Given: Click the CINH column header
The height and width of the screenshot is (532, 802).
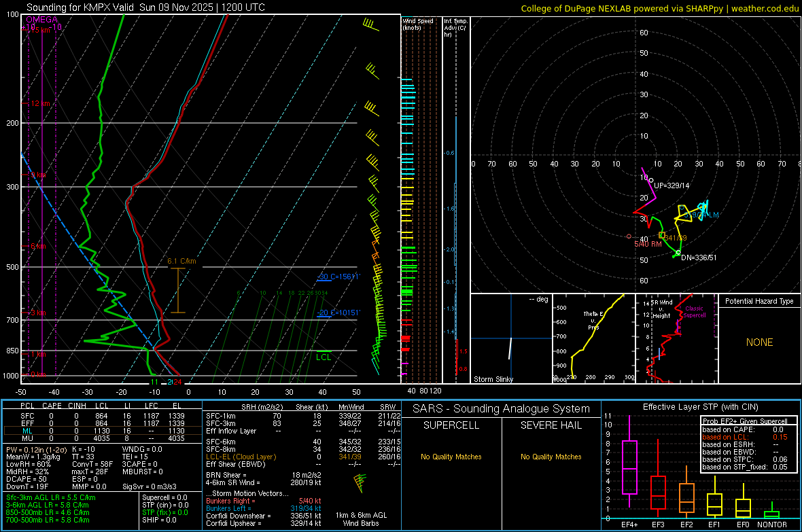Looking at the screenshot, I should tap(77, 406).
